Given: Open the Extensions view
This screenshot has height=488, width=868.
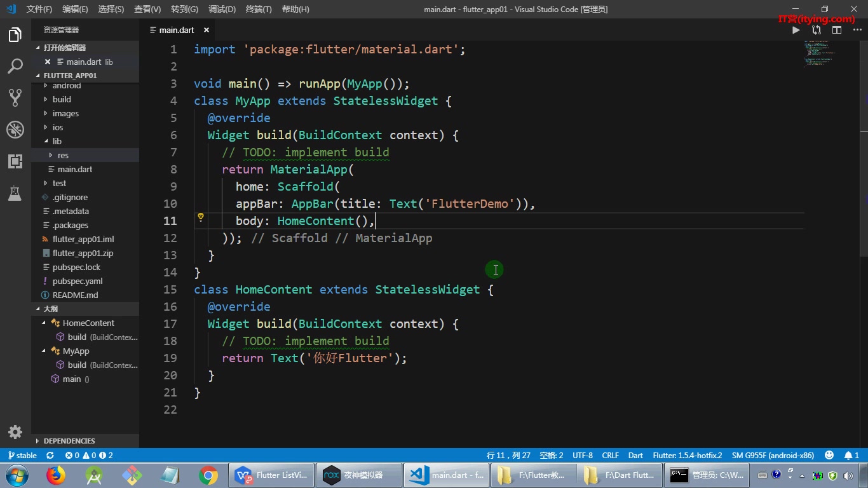Looking at the screenshot, I should click(x=15, y=161).
